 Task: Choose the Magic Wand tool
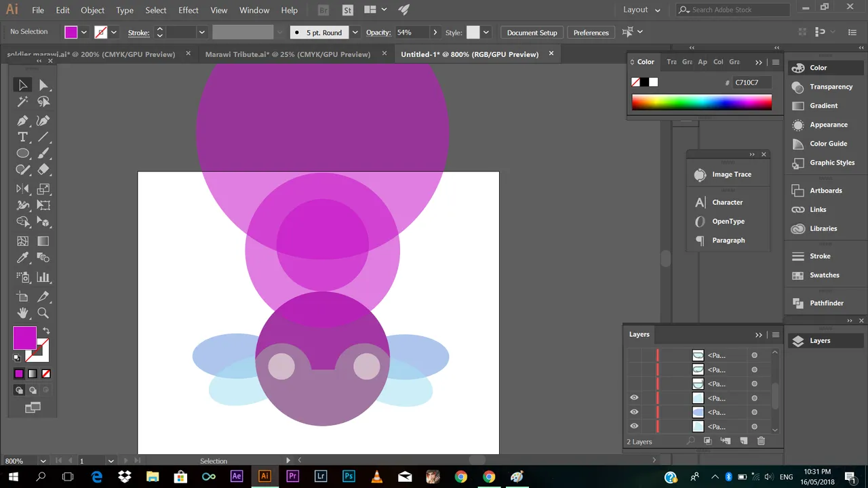(22, 102)
